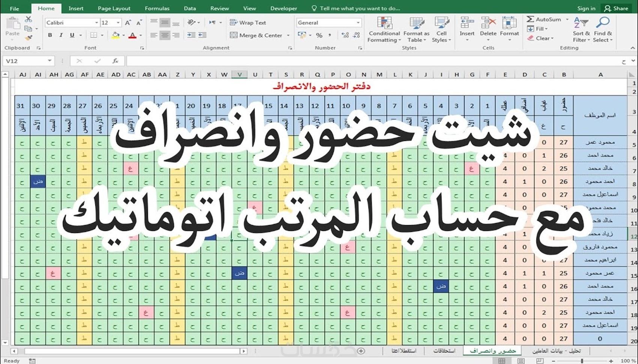Click the Decrease Decimal icon
The image size is (638, 364).
point(357,35)
